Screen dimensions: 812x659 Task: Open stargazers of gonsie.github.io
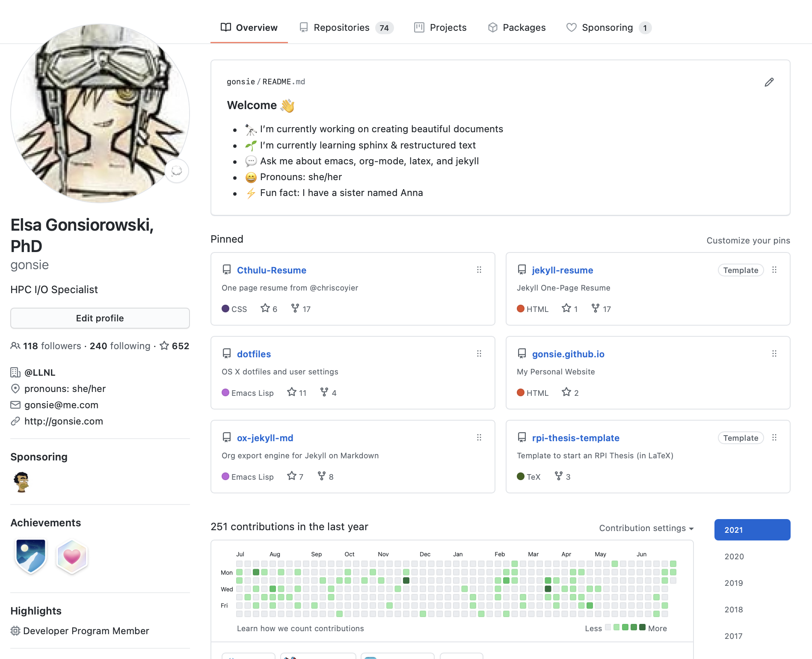pyautogui.click(x=570, y=392)
